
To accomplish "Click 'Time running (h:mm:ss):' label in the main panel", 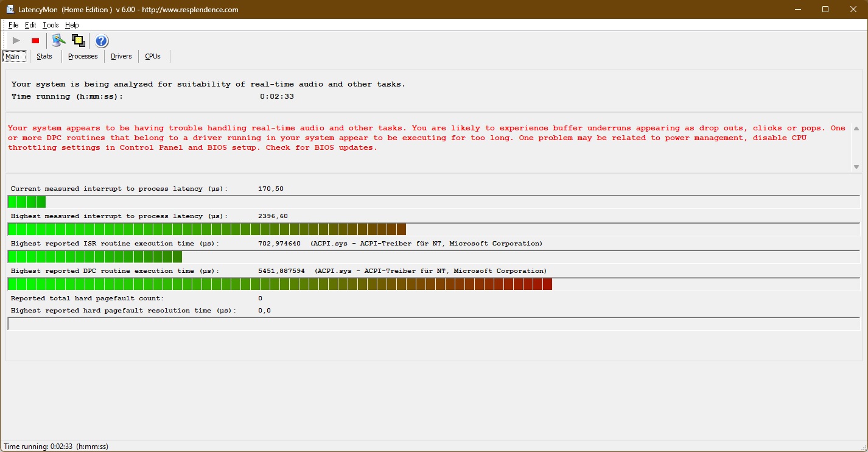I will (67, 96).
